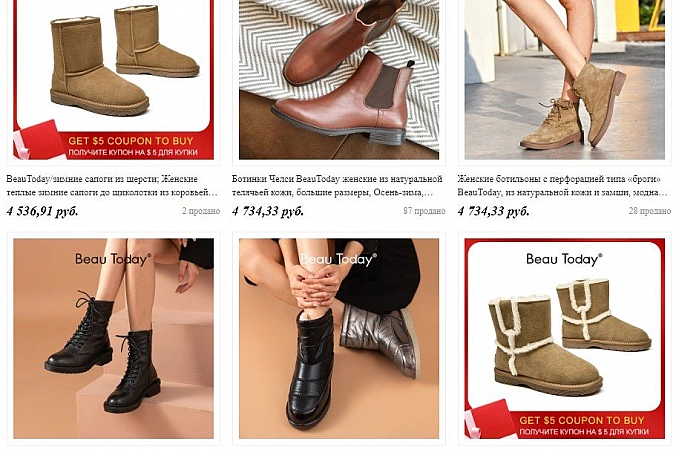
Task: Click the GET $5 COUPON banner on shearling boots
Action: click(x=582, y=425)
